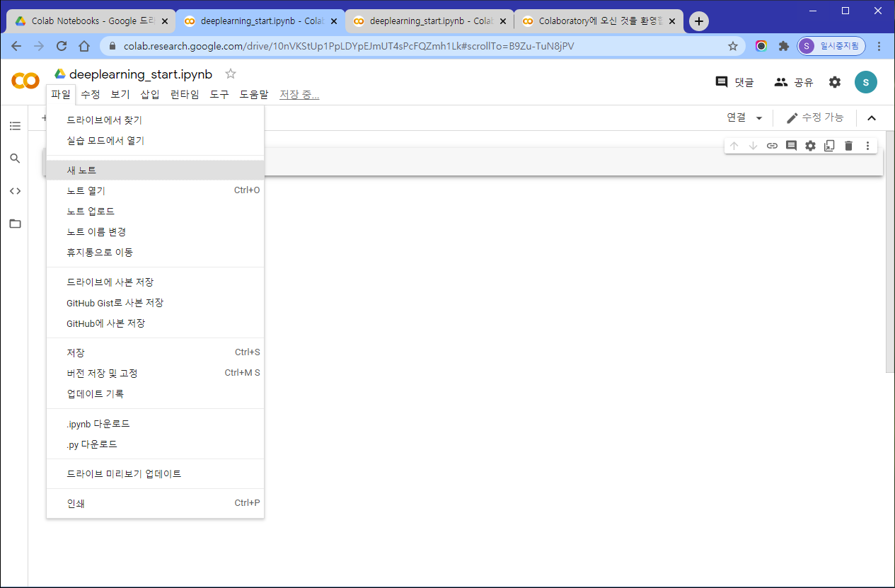Image resolution: width=895 pixels, height=588 pixels.
Task: Select 새 노트 from the file menu
Action: coord(155,170)
